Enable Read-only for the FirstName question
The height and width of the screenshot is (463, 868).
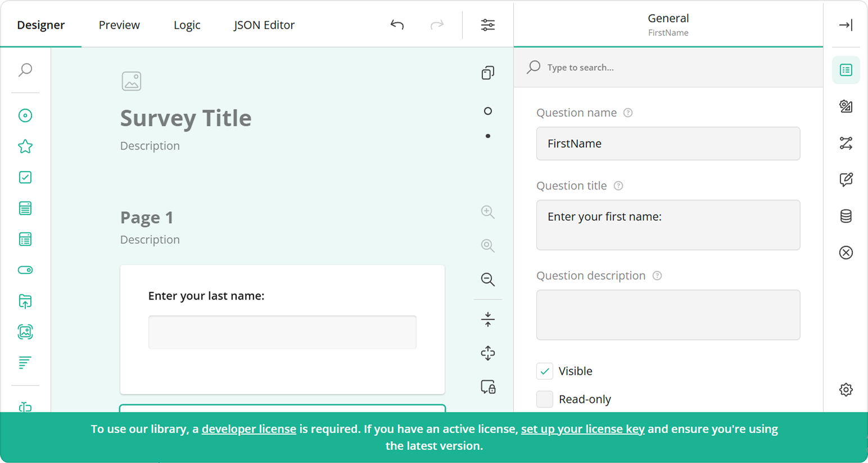coord(544,399)
